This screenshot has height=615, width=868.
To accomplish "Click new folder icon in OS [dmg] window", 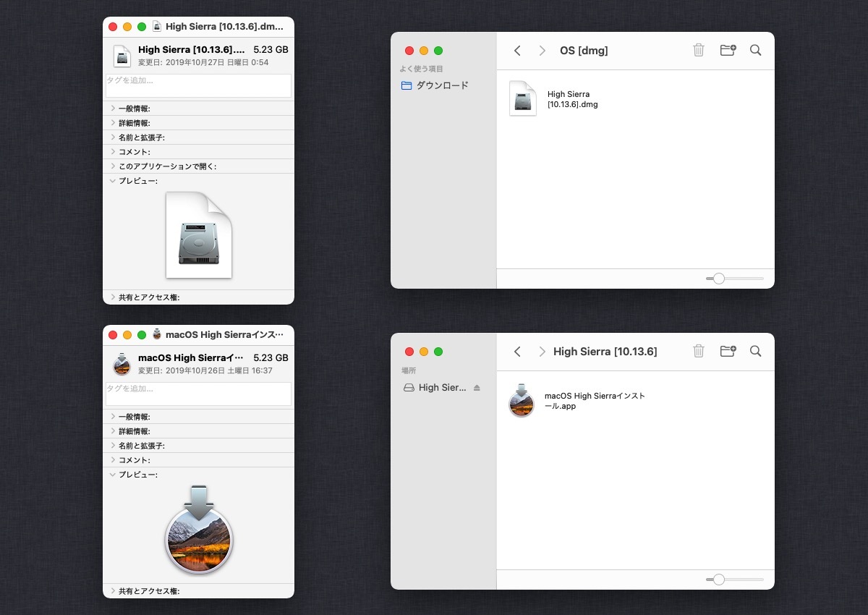I will [x=728, y=50].
